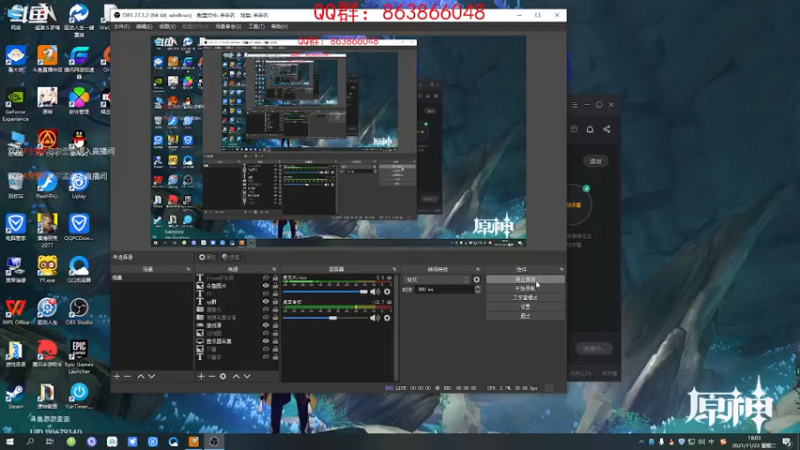Open Epic Games Launcher desktop icon

(79, 357)
